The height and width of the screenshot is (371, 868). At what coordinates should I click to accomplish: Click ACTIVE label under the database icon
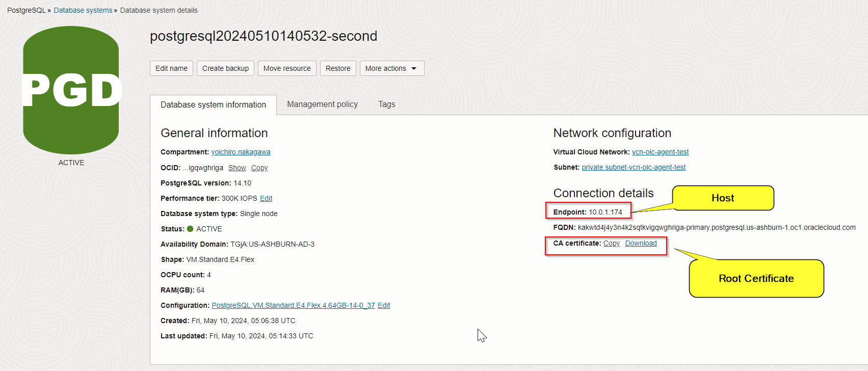tap(71, 163)
